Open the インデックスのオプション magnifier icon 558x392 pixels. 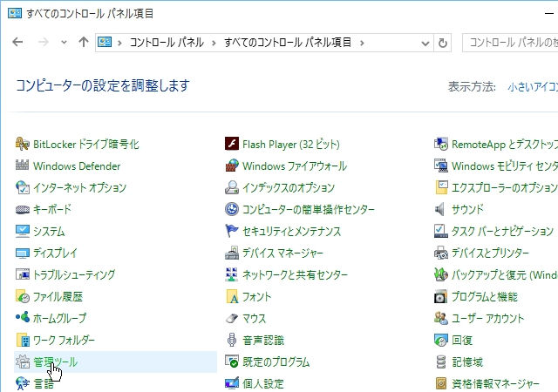click(x=232, y=187)
